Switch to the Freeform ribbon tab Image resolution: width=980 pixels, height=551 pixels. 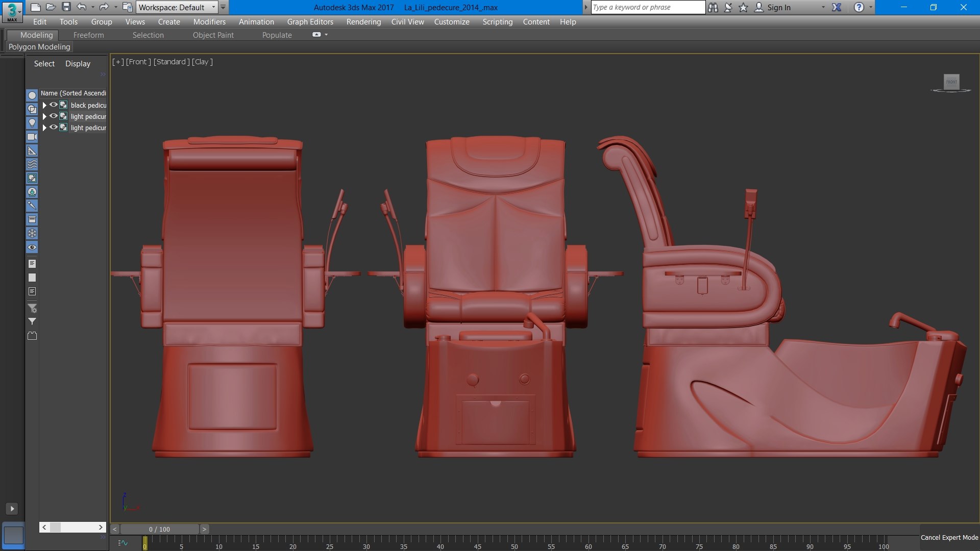(x=88, y=35)
